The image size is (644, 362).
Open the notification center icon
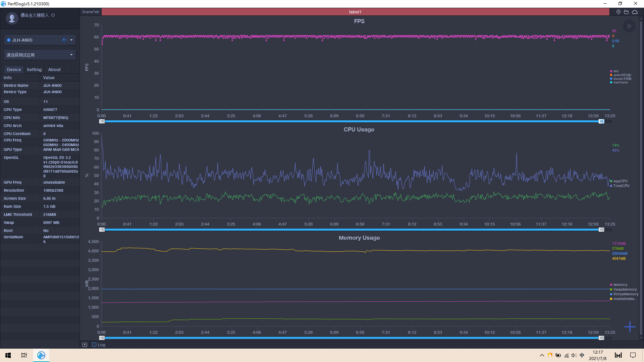633,355
